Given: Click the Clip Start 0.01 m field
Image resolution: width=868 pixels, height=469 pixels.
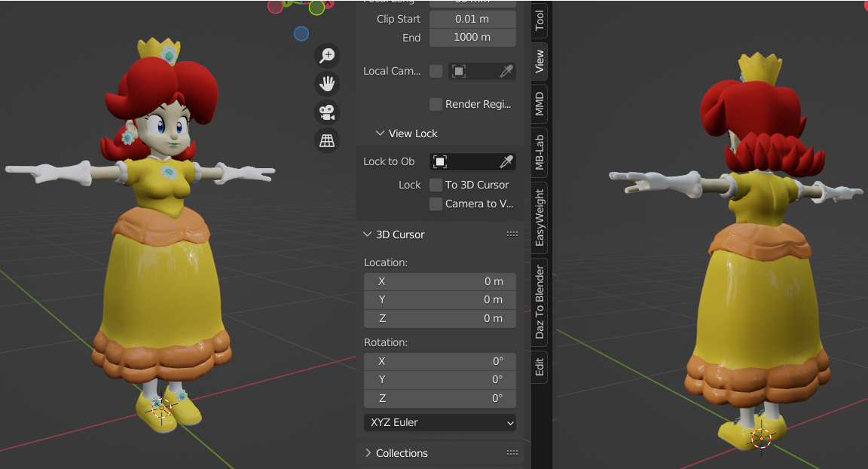Looking at the screenshot, I should (472, 19).
